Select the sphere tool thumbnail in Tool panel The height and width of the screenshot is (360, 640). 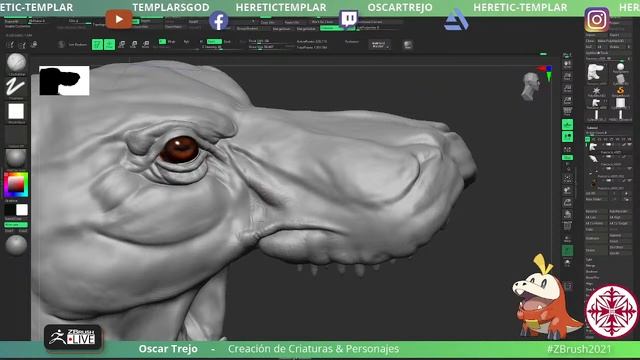(x=620, y=68)
